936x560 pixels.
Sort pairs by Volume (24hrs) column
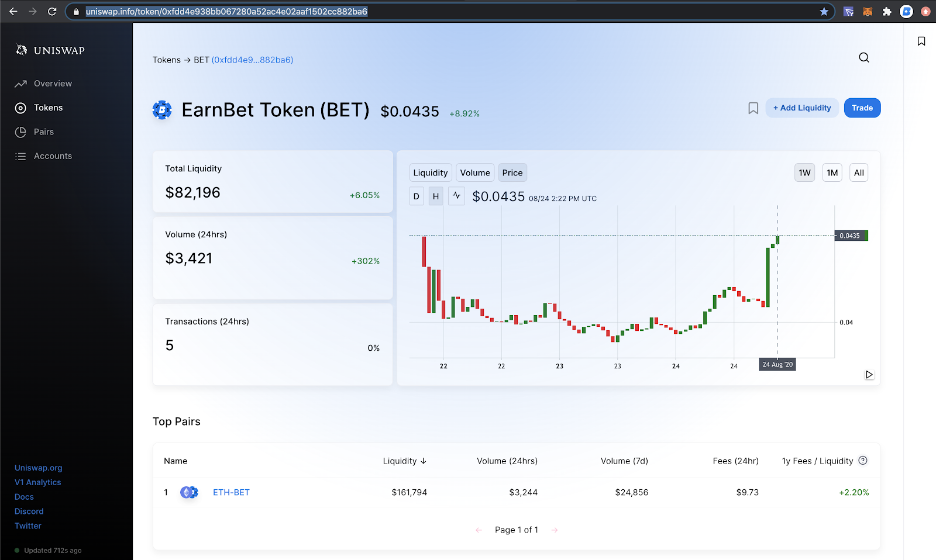507,461
